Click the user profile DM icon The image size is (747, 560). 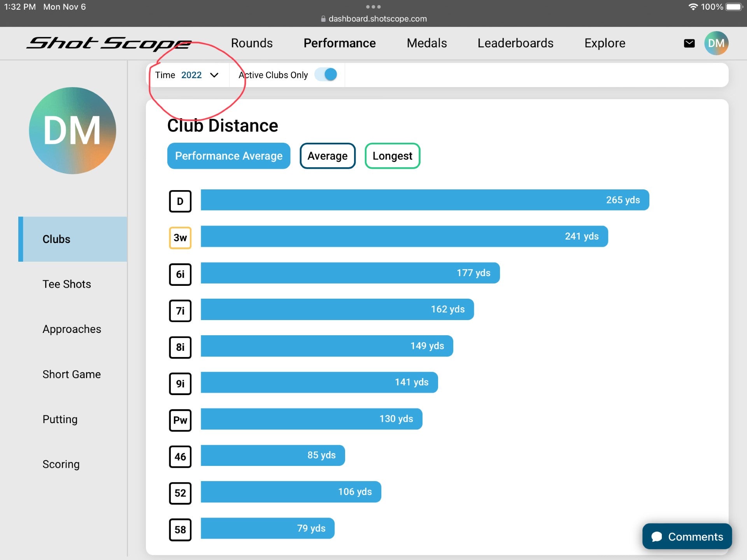(717, 43)
